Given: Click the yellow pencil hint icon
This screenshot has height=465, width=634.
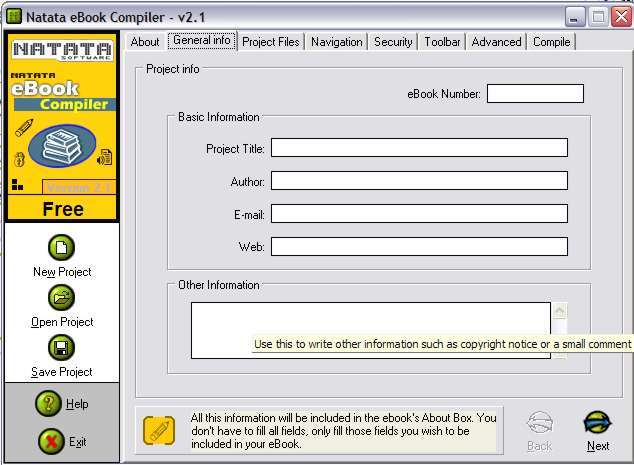Looking at the screenshot, I should (159, 431).
